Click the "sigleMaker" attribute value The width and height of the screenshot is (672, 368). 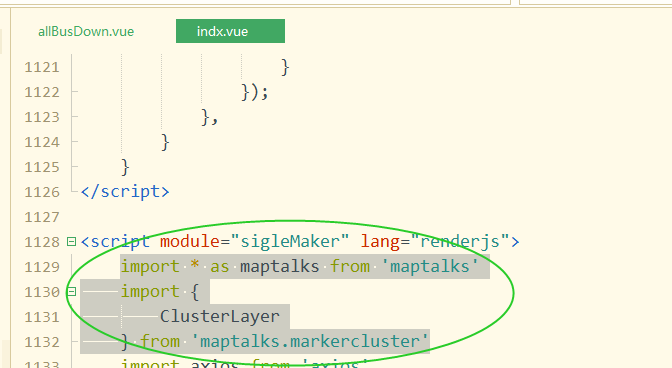[290, 242]
